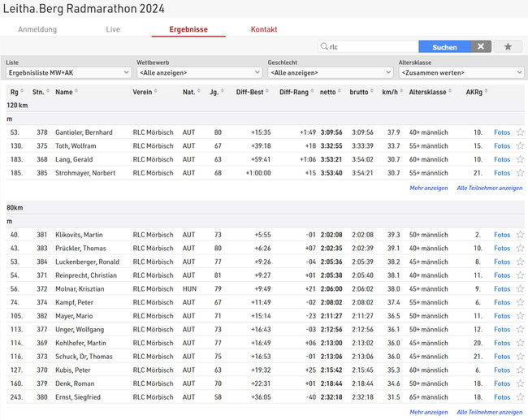Viewport: 528px width, 420px height.
Task: Open Fotos link for Gantioler, Bernhard
Action: 502,132
